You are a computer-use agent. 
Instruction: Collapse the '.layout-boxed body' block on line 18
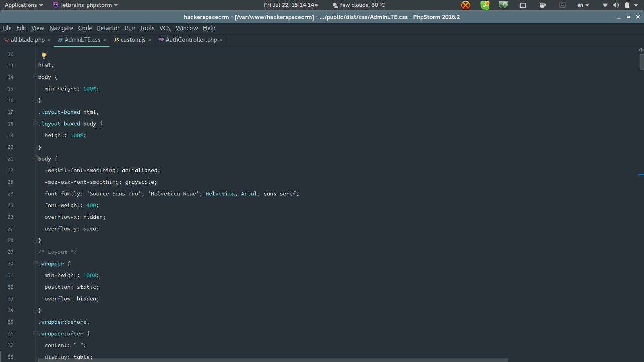coord(35,123)
